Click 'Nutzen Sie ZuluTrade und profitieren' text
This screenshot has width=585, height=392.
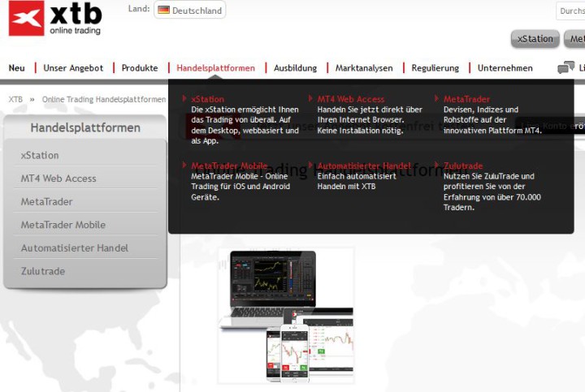click(x=492, y=192)
